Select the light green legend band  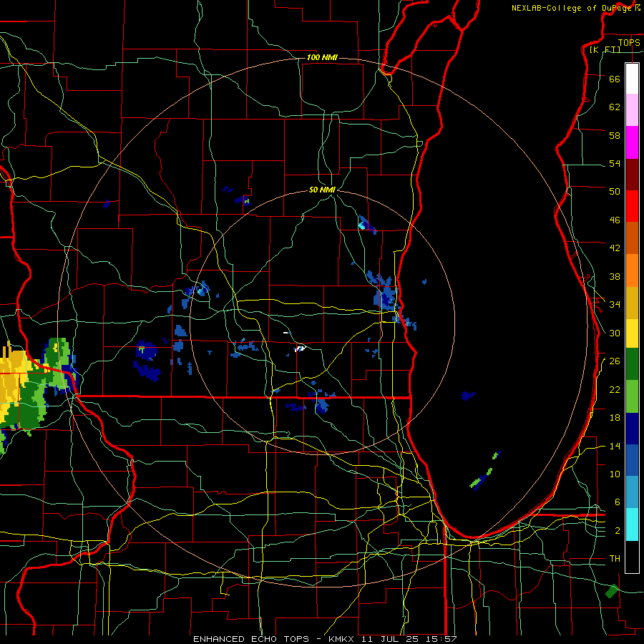632,396
